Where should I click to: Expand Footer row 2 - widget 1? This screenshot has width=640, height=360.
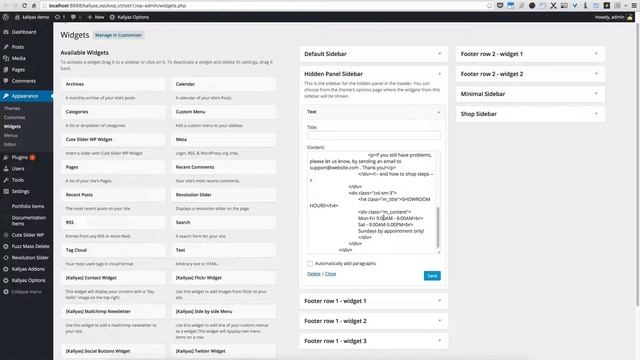(x=530, y=54)
